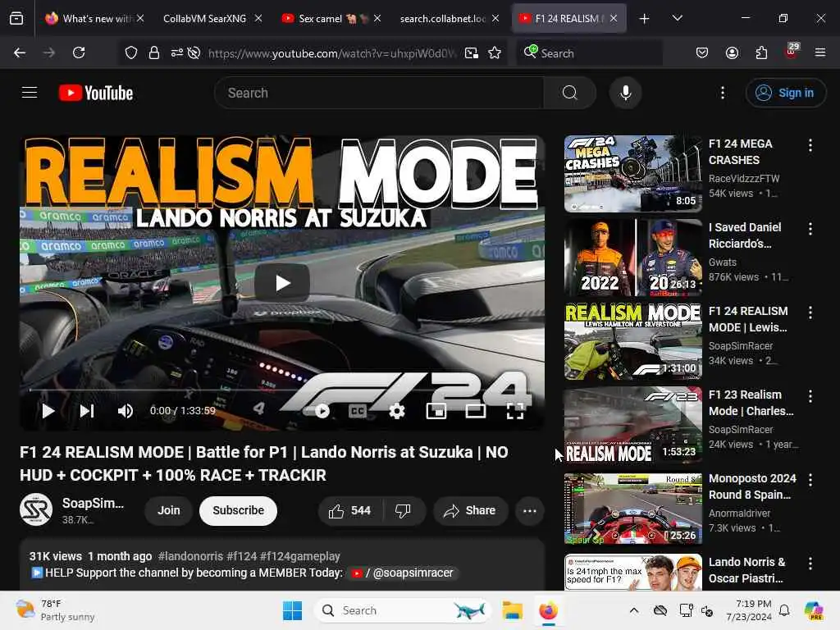The height and width of the screenshot is (630, 840).
Task: Open the YouTube guide hamburger menu
Action: [x=30, y=93]
